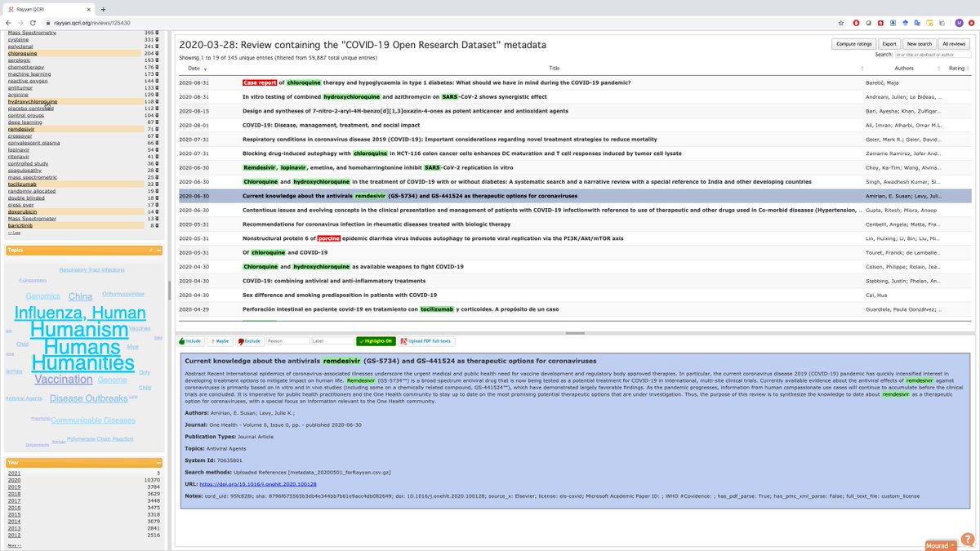The height and width of the screenshot is (551, 980).
Task: Collapse the Year panel using its header icon
Action: coord(160,462)
